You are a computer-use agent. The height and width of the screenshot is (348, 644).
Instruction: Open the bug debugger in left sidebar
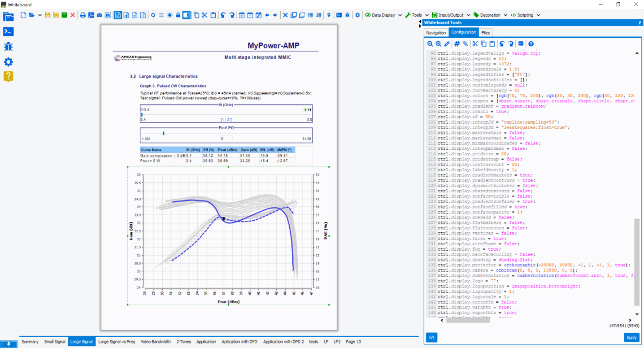click(8, 47)
